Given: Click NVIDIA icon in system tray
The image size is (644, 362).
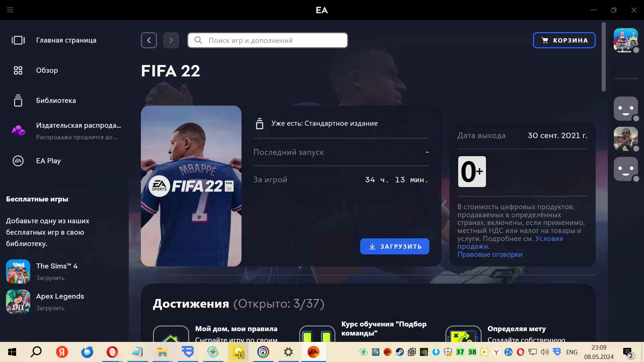Looking at the screenshot, I should [424, 352].
